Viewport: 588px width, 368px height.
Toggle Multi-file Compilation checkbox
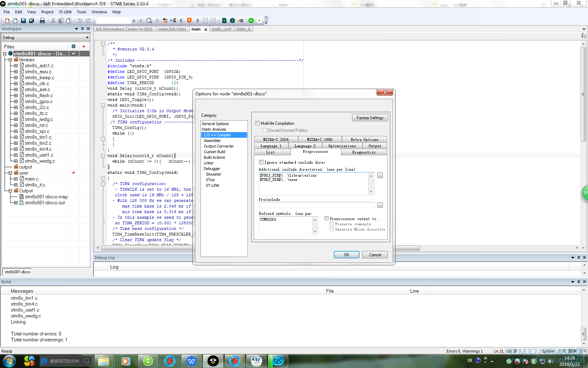(x=258, y=123)
